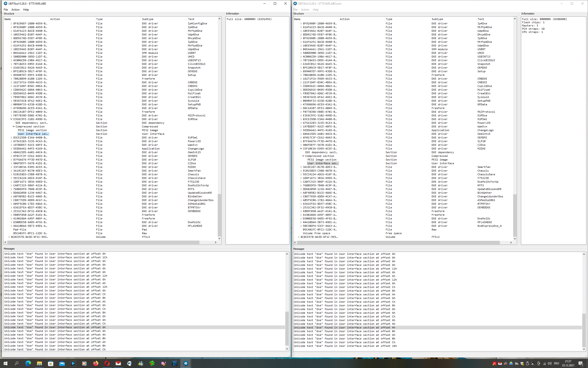Open the Windows Start menu
Image resolution: width=588 pixels, height=368 pixels.
pos(5,363)
